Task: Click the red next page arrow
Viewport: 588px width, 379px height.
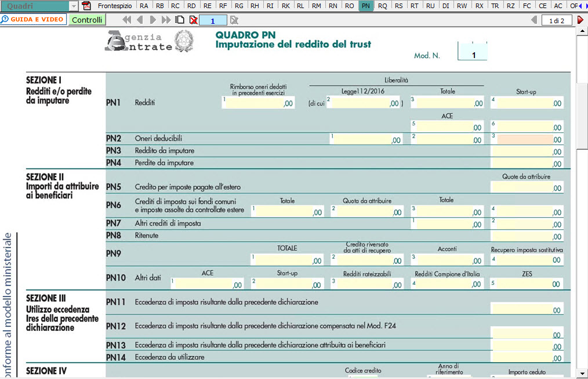Action: coord(580,20)
